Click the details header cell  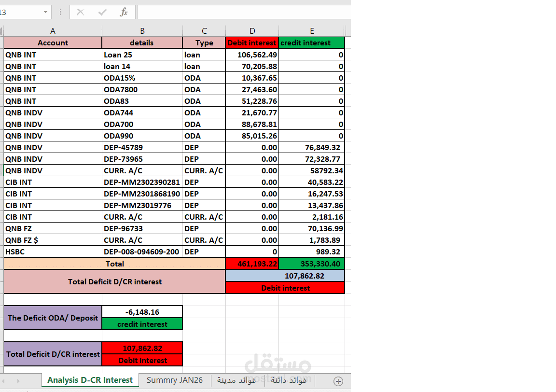pos(142,42)
